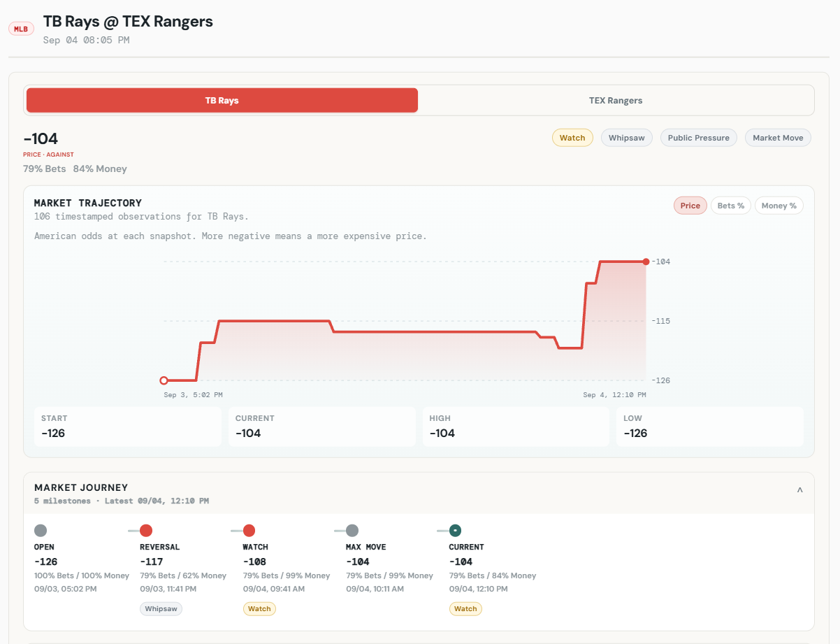Image resolution: width=840 pixels, height=644 pixels.
Task: Select the TB Rays team tab
Action: tap(222, 100)
